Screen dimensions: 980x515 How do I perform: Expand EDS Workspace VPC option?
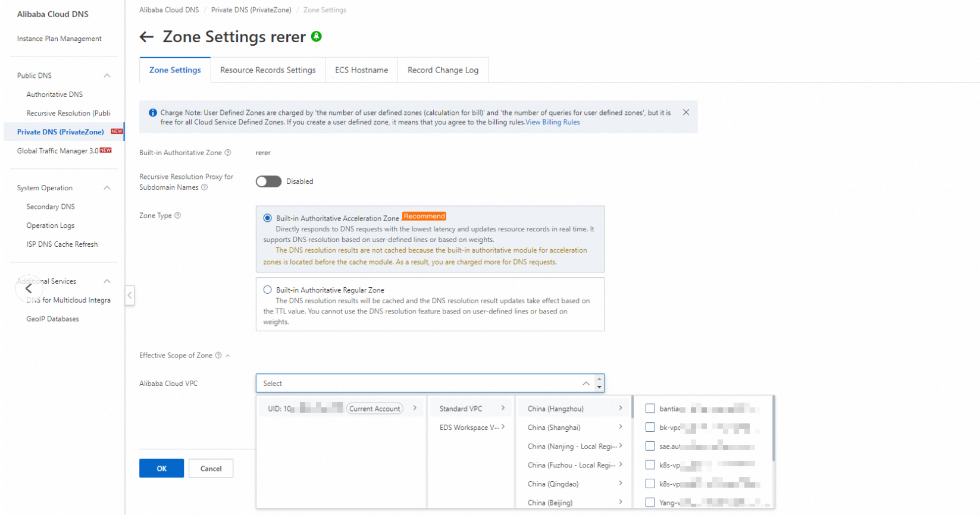(x=472, y=427)
